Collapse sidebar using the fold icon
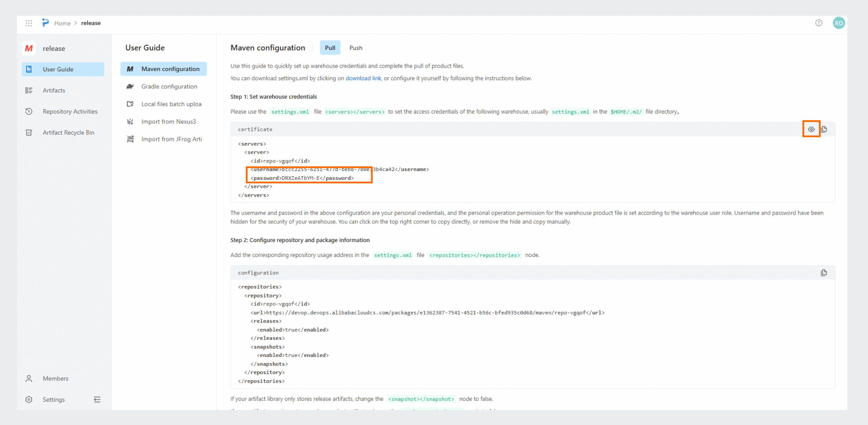 (x=97, y=399)
